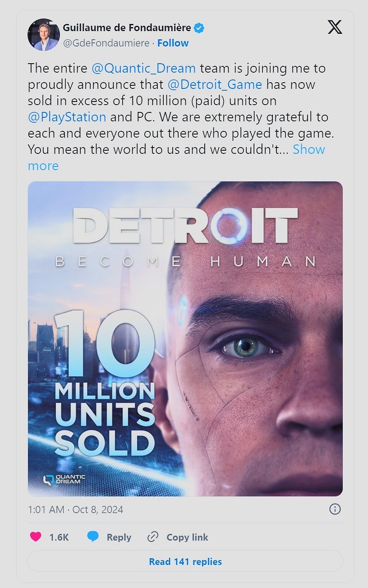Image resolution: width=368 pixels, height=588 pixels.
Task: Click the blue verified badge
Action: point(199,28)
